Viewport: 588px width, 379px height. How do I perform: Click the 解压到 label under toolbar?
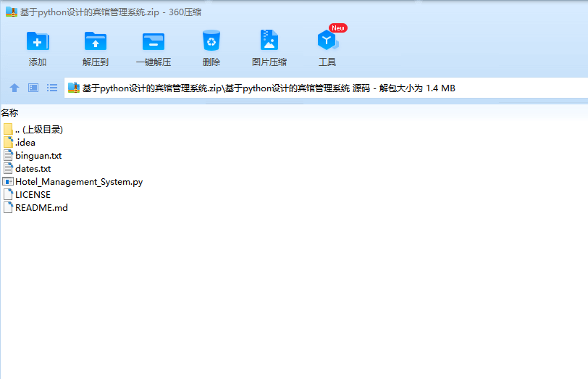[x=96, y=62]
